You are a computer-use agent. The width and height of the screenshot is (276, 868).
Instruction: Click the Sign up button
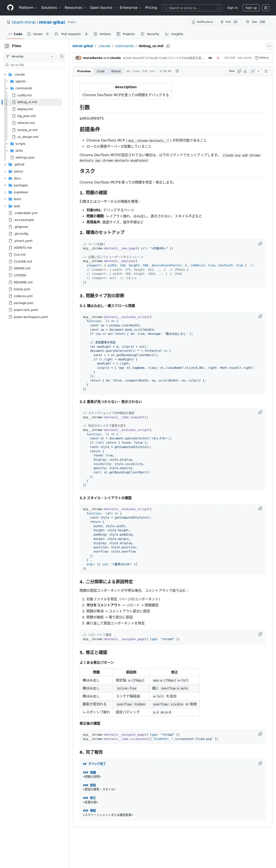[251, 8]
